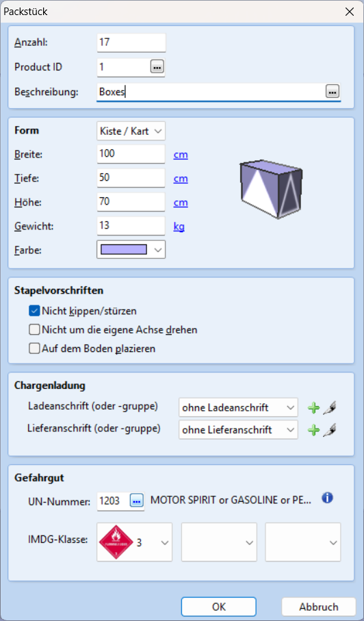Open the UN-Nummer search ellipsis button

click(137, 501)
